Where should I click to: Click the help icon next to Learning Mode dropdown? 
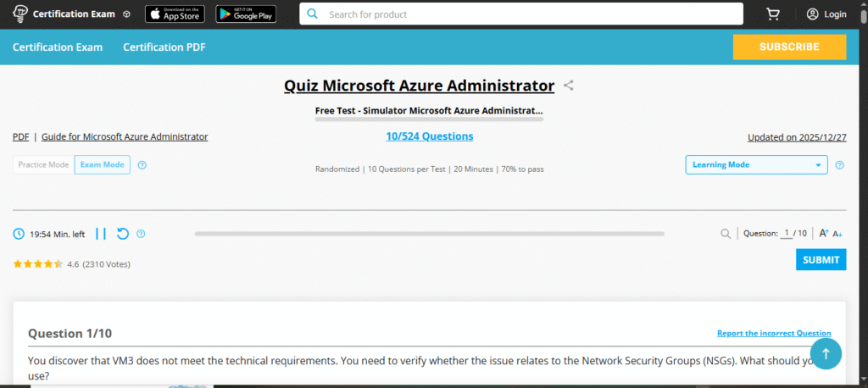(839, 165)
